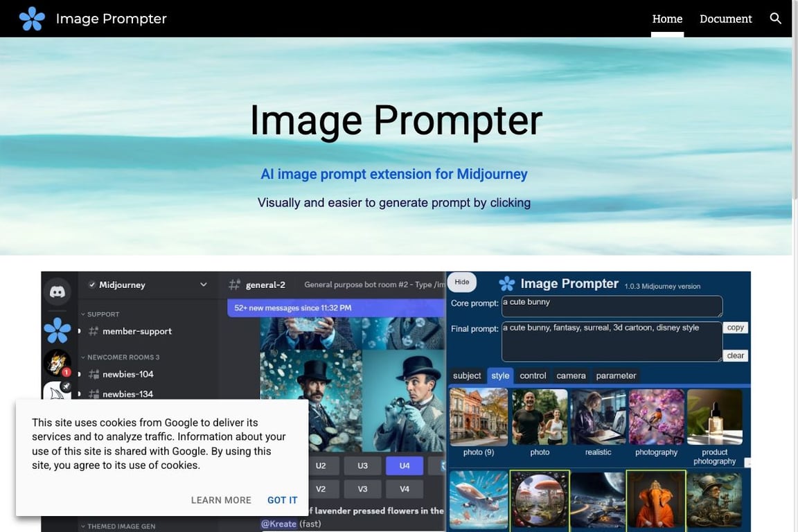The image size is (798, 532).
Task: Click the man with magnifying glass generated image
Action: (404, 400)
